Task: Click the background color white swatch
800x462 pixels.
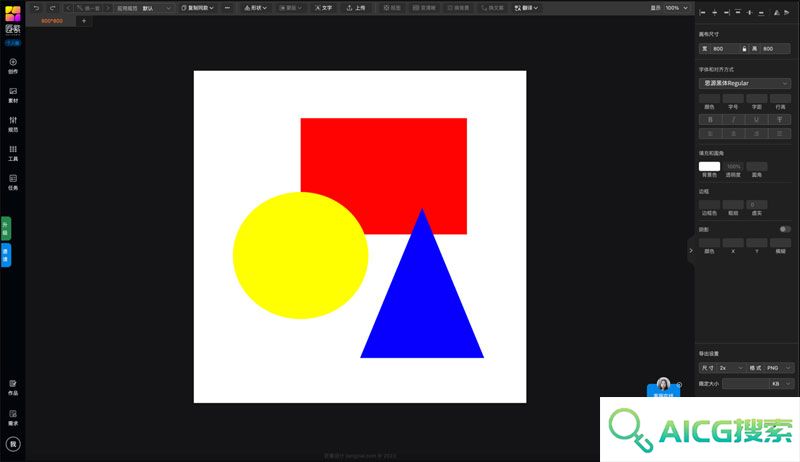Action: tap(709, 166)
